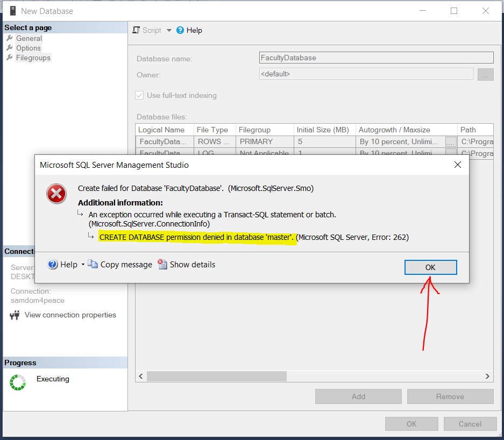Click the Help text in New Database toolbar
Screen dimensions: 504x440
194,30
